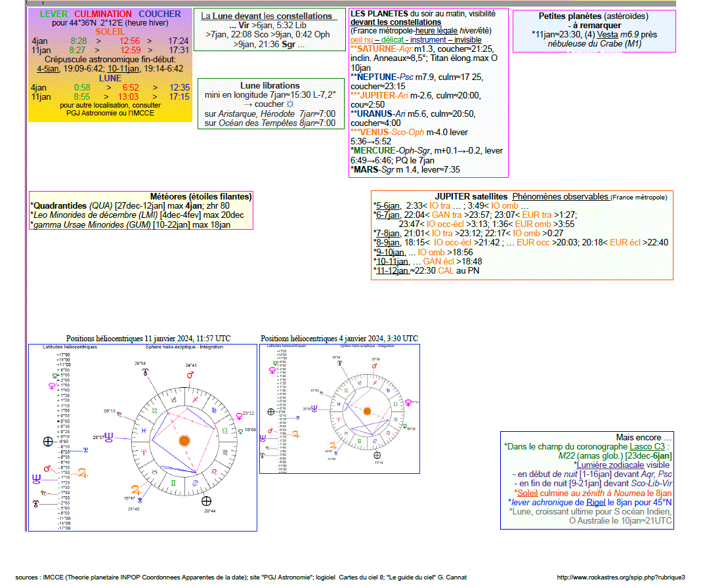Open the red Soleil link in Mais encore

click(527, 493)
